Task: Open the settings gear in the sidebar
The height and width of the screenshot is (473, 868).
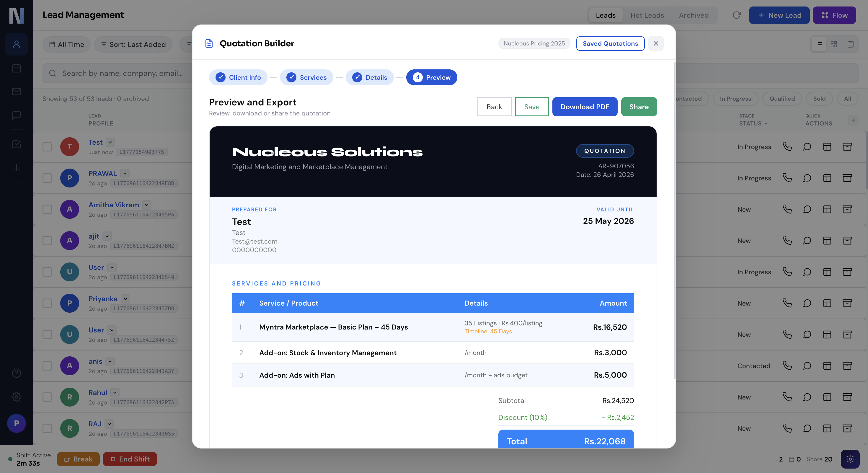Action: pos(16,397)
